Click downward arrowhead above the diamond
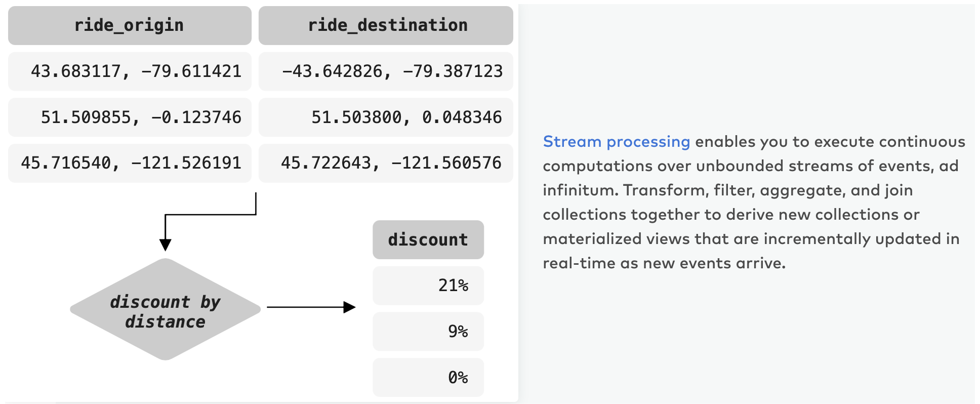Viewport: 980px width, 404px height. (165, 245)
